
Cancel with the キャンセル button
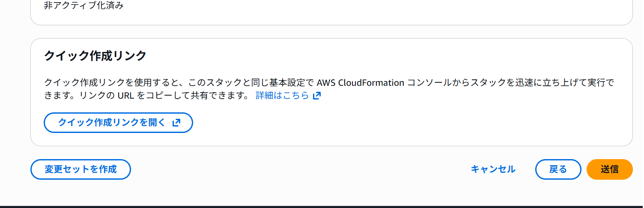(x=493, y=169)
